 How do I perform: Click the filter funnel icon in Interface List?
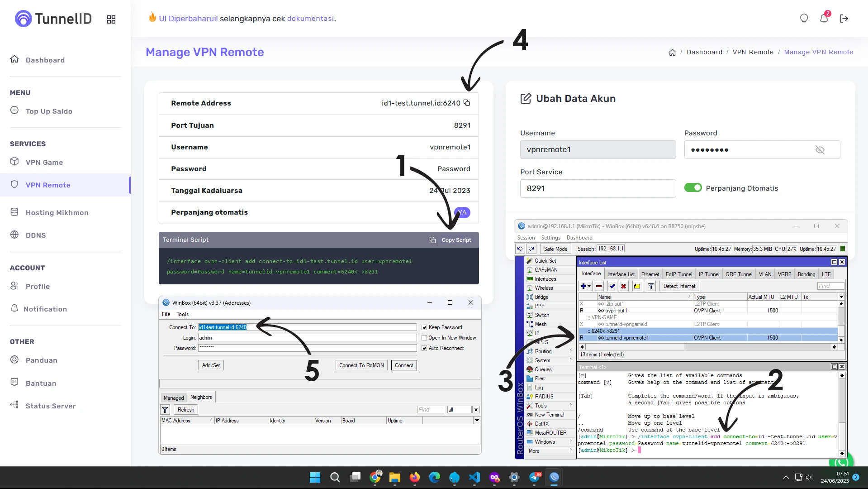click(x=650, y=286)
